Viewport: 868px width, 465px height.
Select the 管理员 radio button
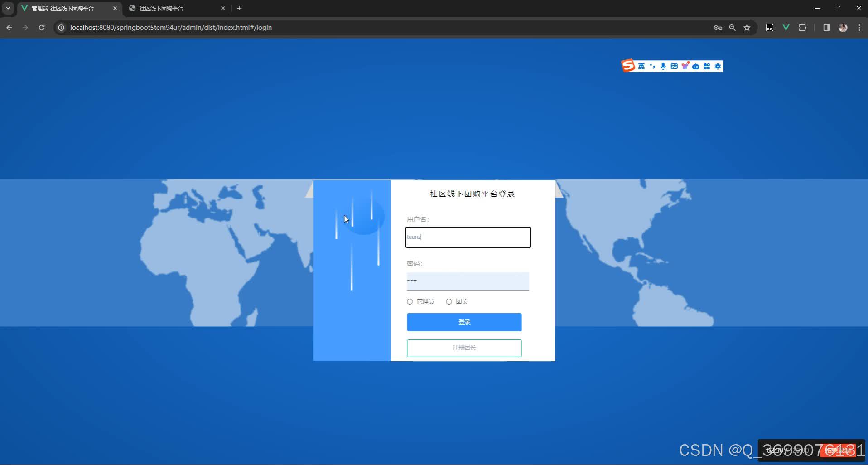pos(410,301)
